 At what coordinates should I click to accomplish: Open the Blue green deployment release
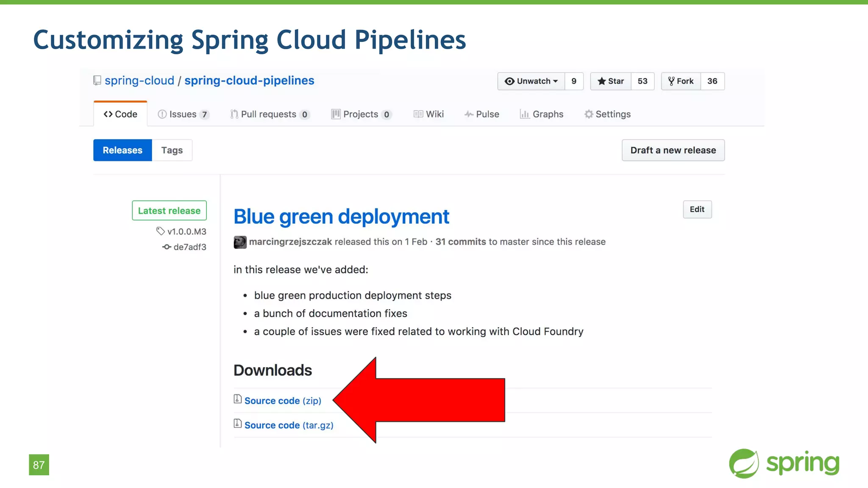click(x=341, y=217)
